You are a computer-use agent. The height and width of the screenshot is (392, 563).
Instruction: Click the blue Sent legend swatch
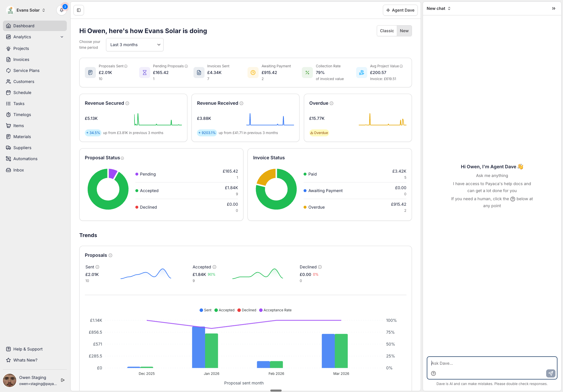click(201, 310)
